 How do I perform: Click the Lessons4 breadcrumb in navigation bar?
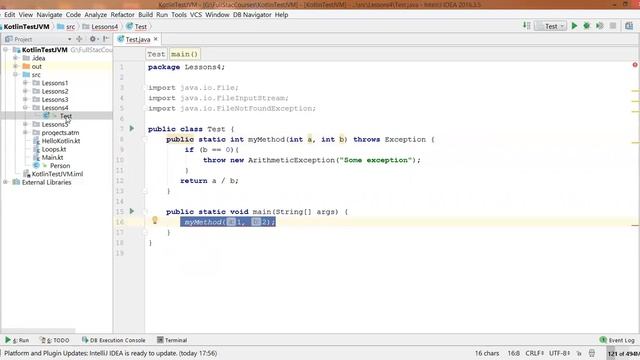click(x=100, y=27)
